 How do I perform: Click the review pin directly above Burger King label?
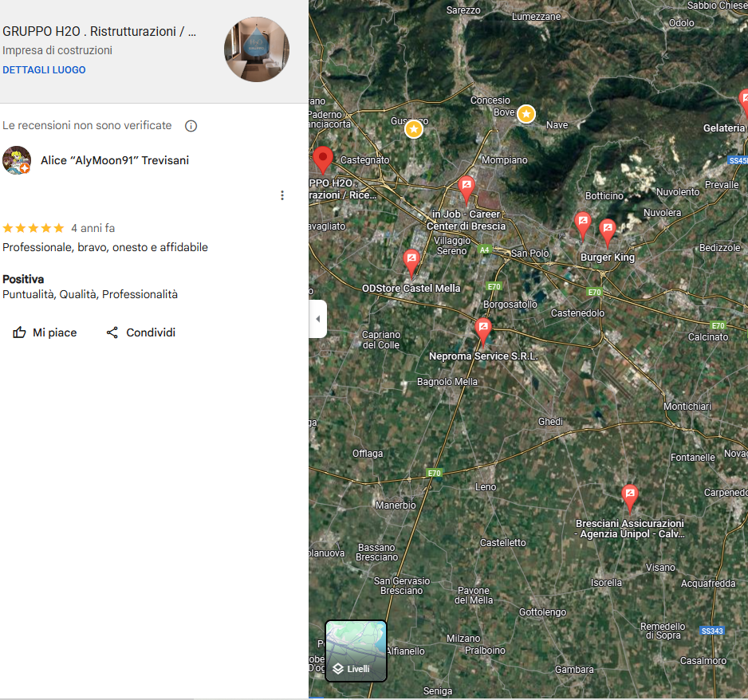608,233
